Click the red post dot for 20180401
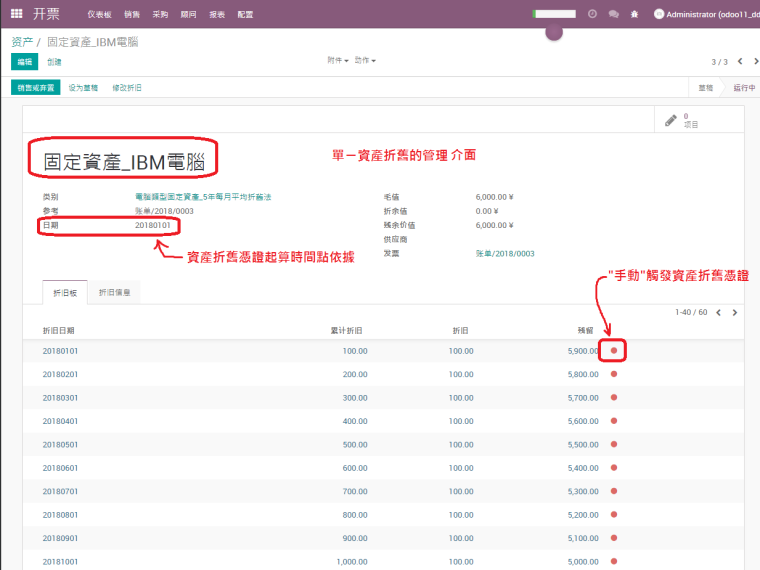The height and width of the screenshot is (570, 760). coord(614,421)
